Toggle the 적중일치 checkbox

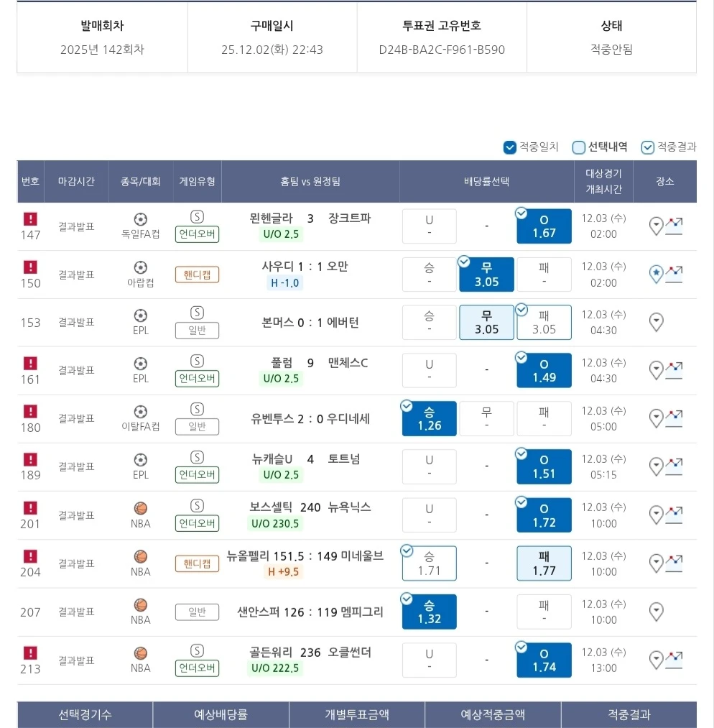[x=510, y=147]
